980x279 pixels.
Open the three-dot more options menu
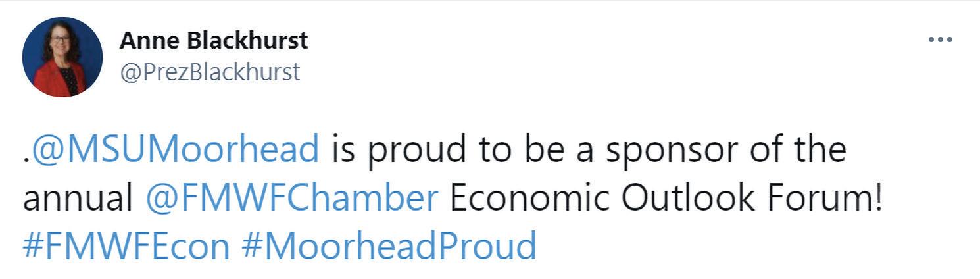[940, 41]
